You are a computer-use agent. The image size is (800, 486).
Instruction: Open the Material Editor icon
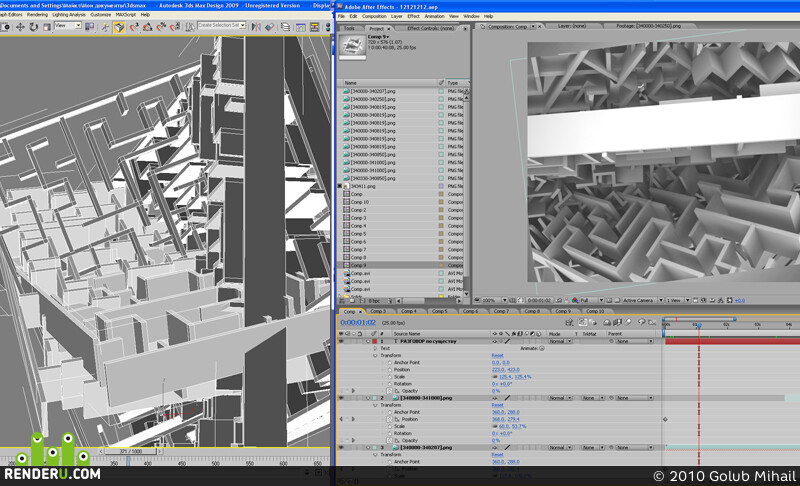[x=328, y=27]
